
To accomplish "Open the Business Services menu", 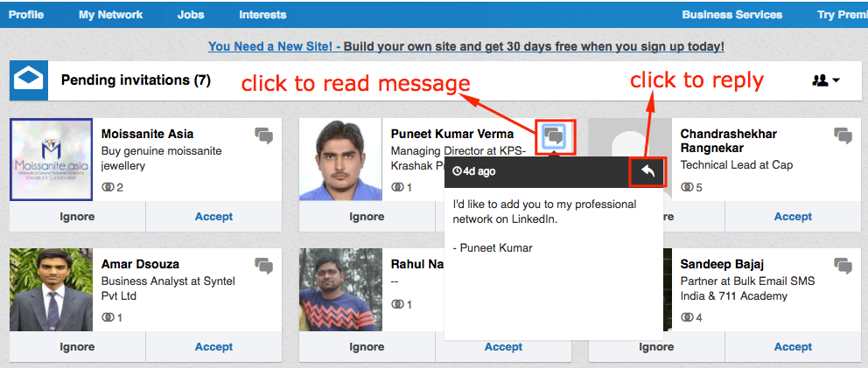I will (x=731, y=15).
